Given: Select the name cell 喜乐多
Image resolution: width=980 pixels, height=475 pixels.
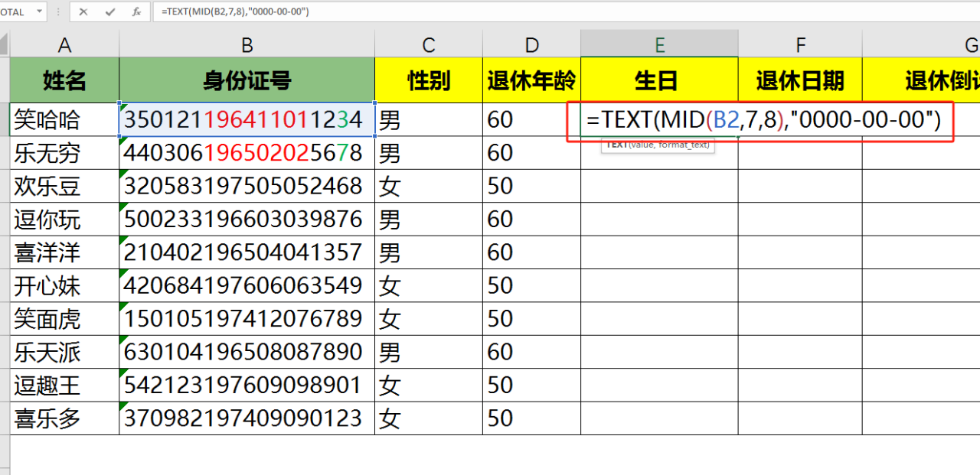Looking at the screenshot, I should [64, 418].
